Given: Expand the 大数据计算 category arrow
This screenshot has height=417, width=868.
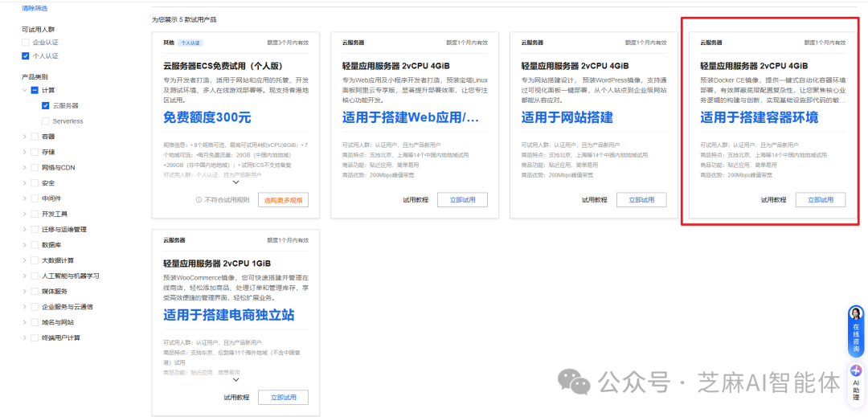Looking at the screenshot, I should pos(24,260).
